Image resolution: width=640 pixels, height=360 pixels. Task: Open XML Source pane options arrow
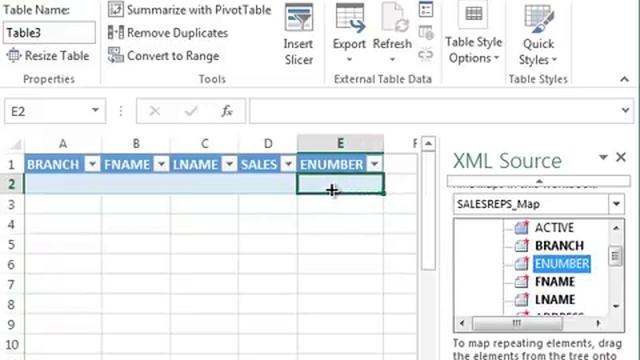pyautogui.click(x=603, y=157)
